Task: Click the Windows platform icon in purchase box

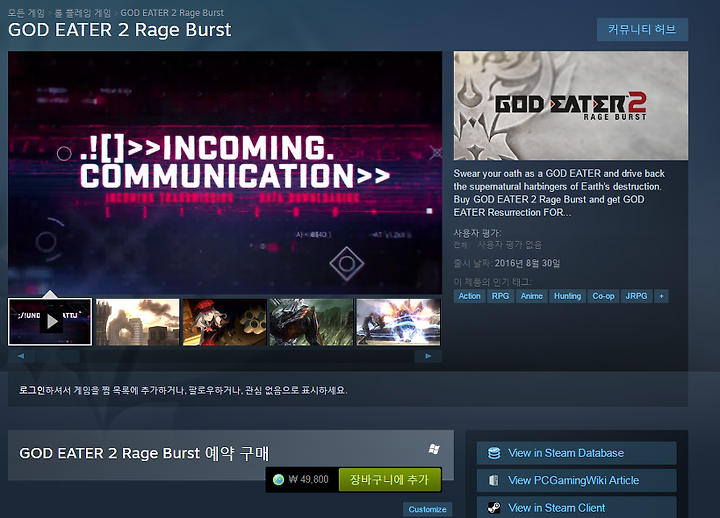Action: [433, 449]
